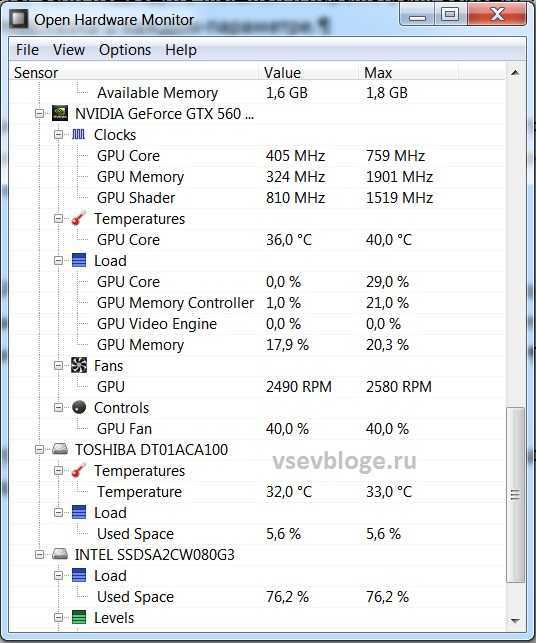
Task: Click the TOSHIBA DT01ACA100 hard drive icon
Action: (60, 449)
